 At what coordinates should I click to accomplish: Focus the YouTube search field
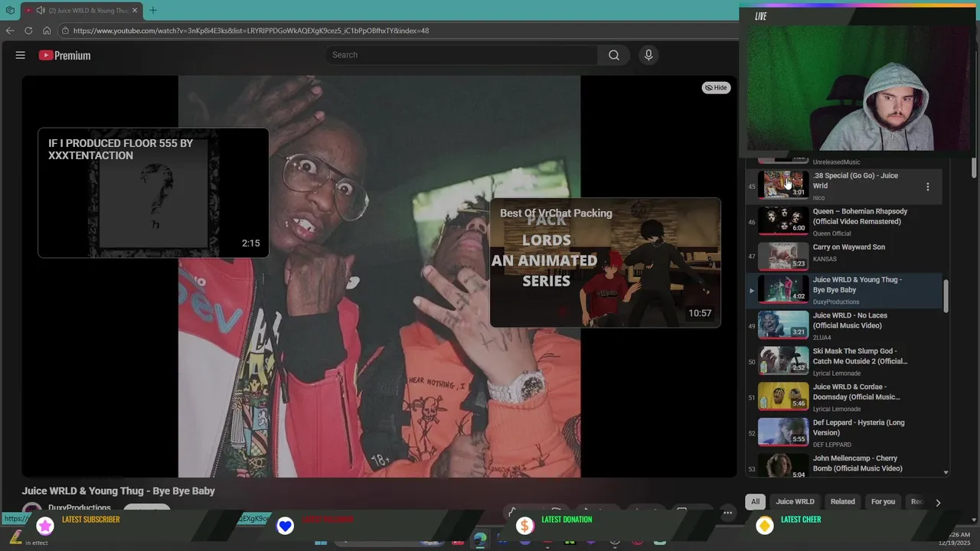pyautogui.click(x=462, y=55)
